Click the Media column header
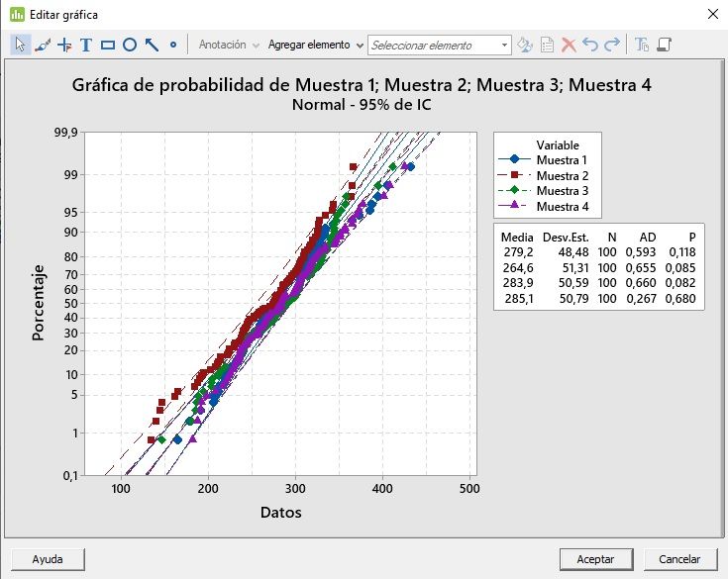 [x=517, y=238]
